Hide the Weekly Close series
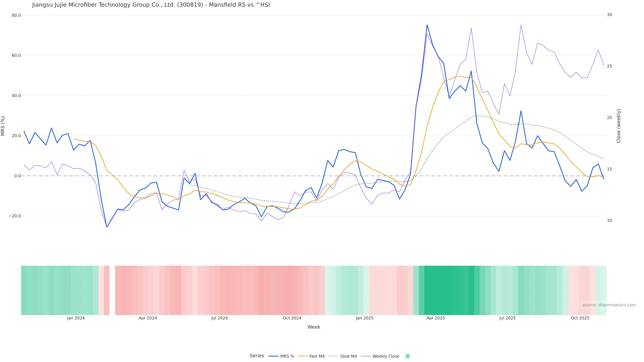This screenshot has width=644, height=362. click(x=386, y=356)
